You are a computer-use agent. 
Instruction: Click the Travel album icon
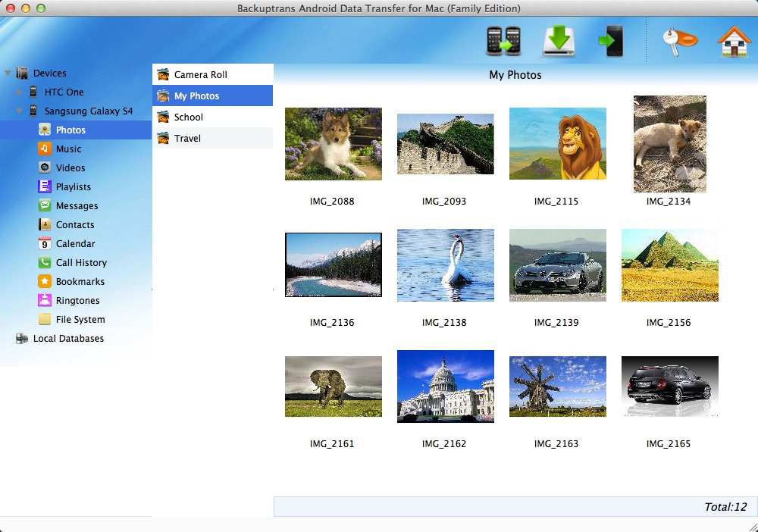pos(164,138)
